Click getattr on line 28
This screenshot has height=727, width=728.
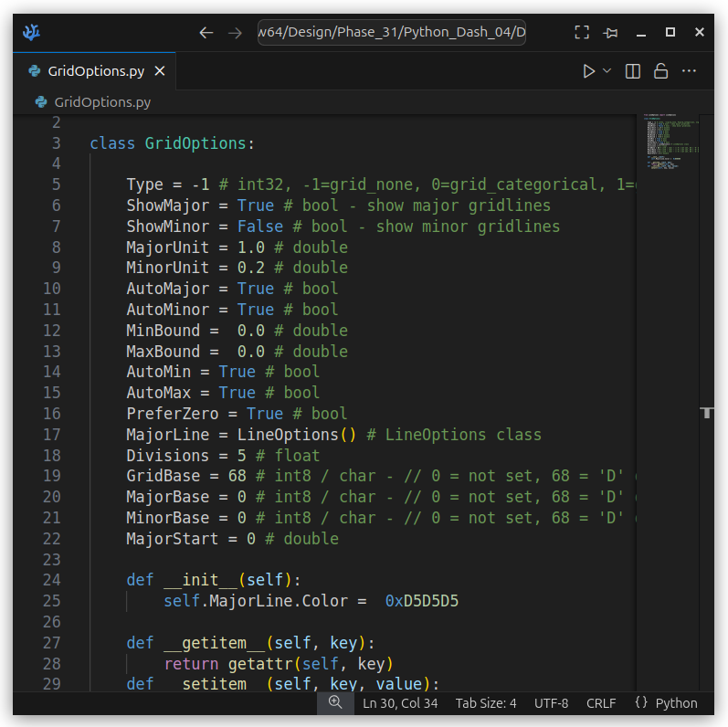(x=260, y=664)
